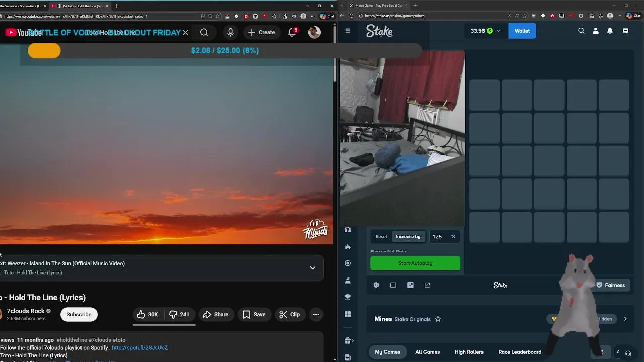Open YouTube notifications bell
This screenshot has height=362, width=644.
point(292,32)
